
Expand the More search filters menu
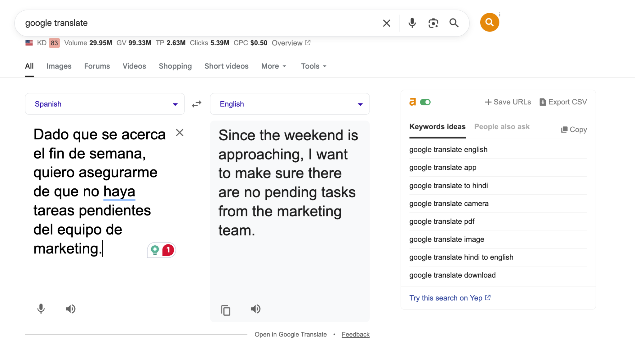pyautogui.click(x=273, y=66)
